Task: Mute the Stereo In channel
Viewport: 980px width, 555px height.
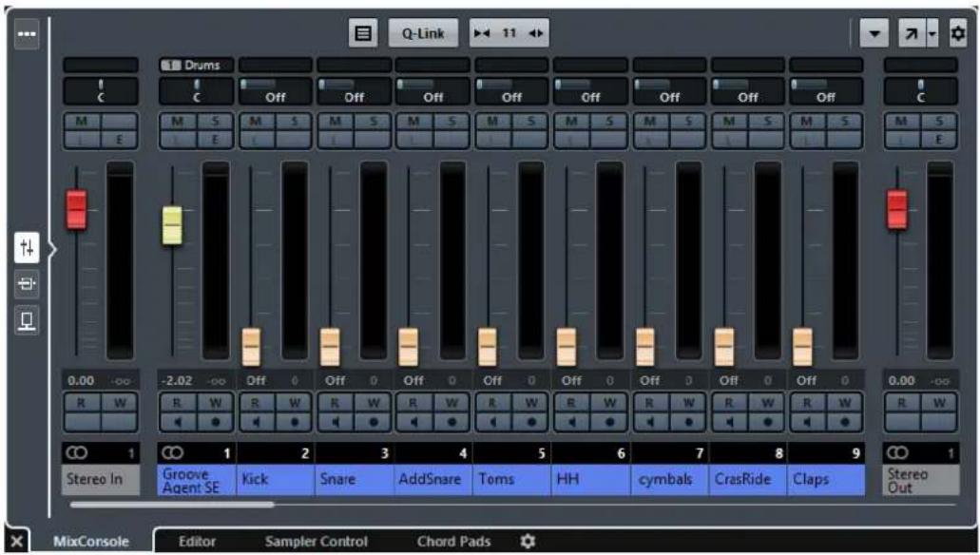Action: coord(82,122)
